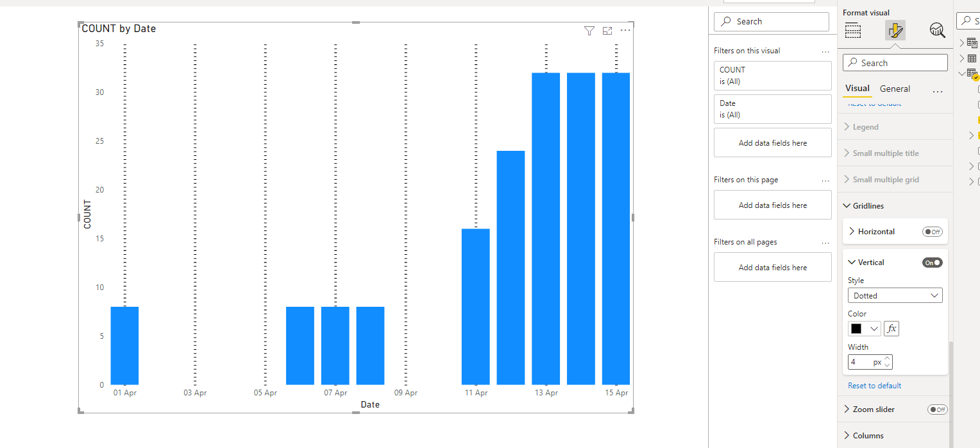Click the black gridline color swatch
980x448 pixels.
pos(856,329)
